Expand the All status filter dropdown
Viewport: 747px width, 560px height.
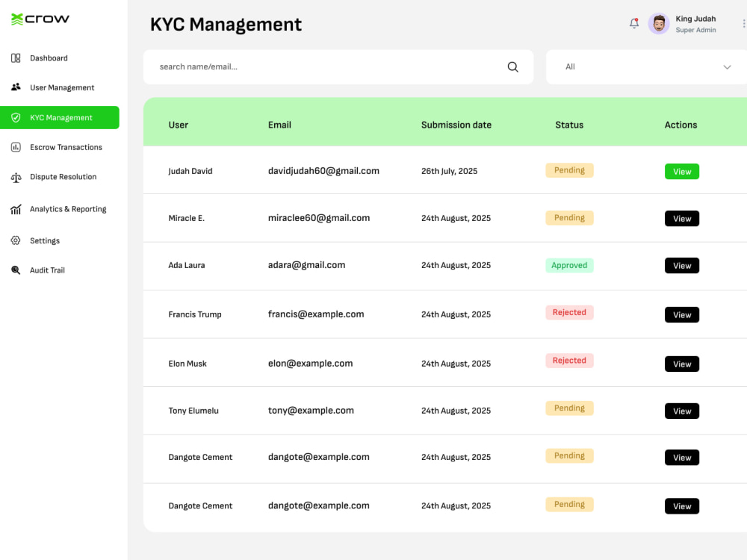click(x=646, y=67)
